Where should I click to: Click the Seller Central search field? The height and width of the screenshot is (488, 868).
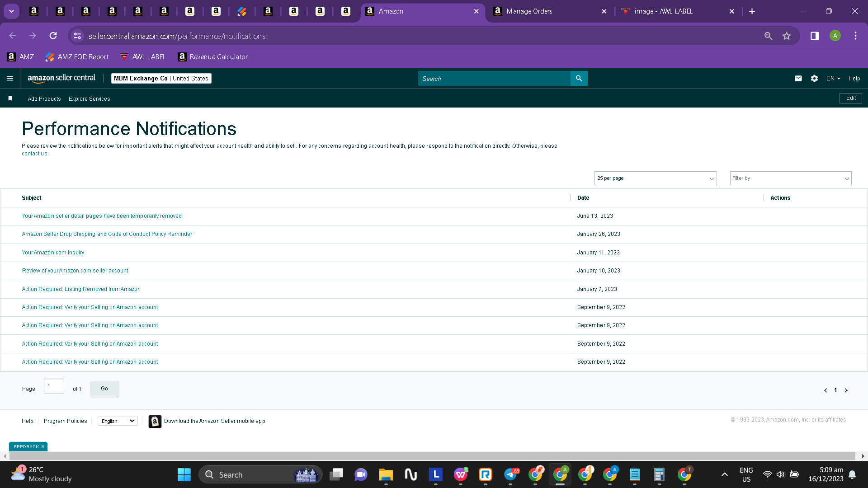coord(494,79)
